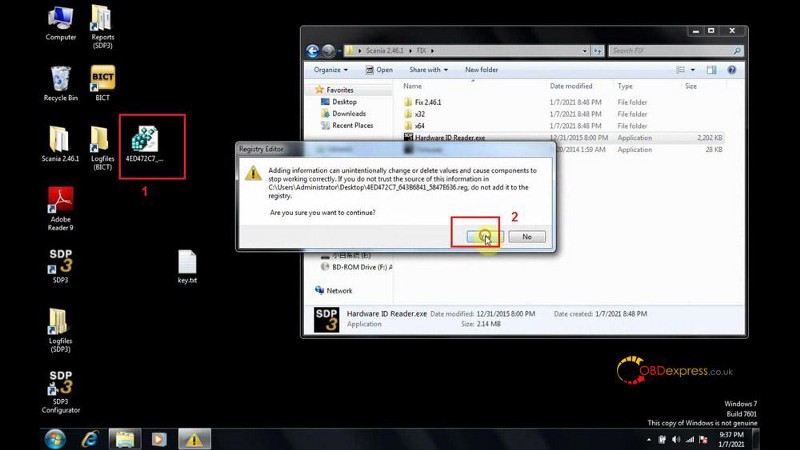
Task: Open Windows Media Player from taskbar
Action: click(159, 439)
